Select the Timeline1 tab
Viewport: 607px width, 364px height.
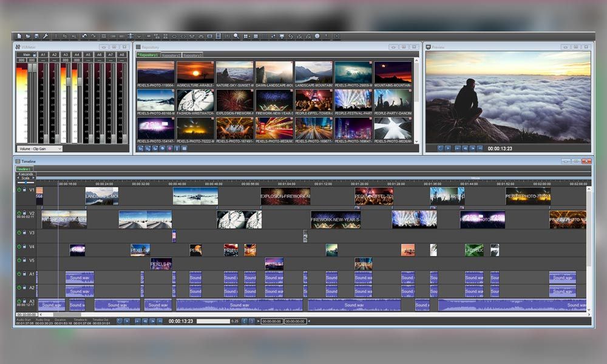(x=24, y=169)
